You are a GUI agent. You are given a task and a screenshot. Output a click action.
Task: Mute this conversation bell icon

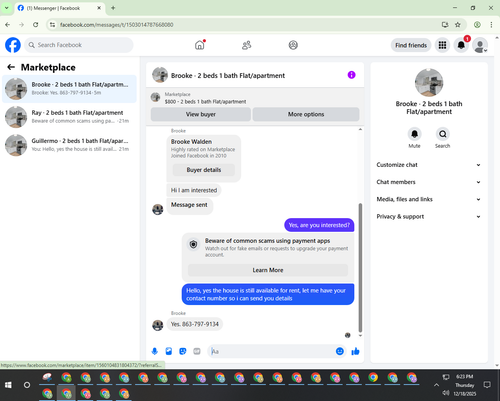pyautogui.click(x=414, y=134)
